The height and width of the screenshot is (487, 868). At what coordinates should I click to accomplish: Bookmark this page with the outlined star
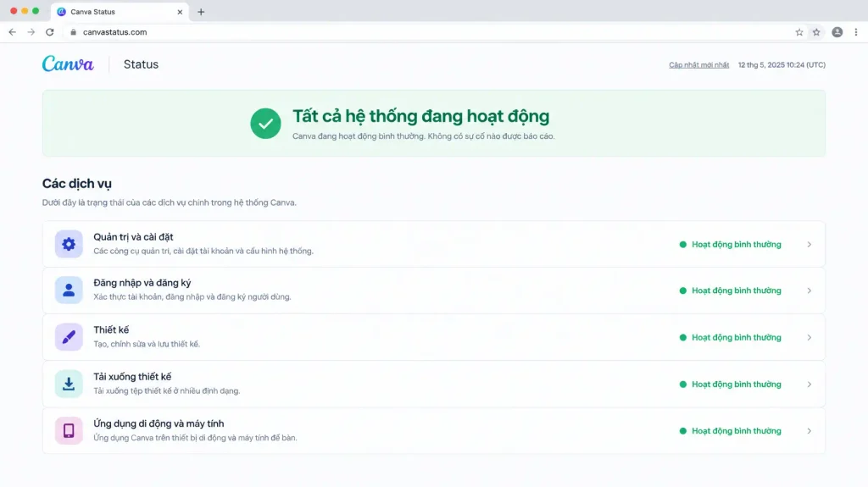[x=799, y=32]
